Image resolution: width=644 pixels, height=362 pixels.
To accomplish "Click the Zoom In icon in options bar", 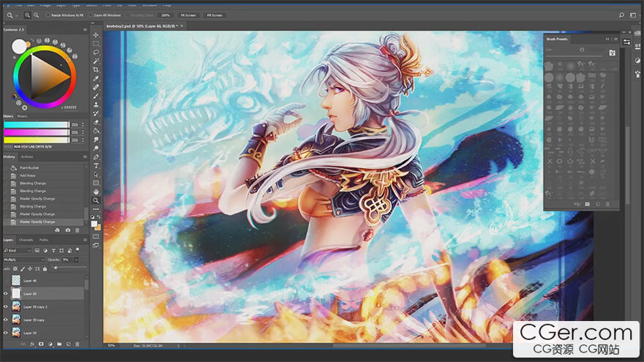I will 28,15.
